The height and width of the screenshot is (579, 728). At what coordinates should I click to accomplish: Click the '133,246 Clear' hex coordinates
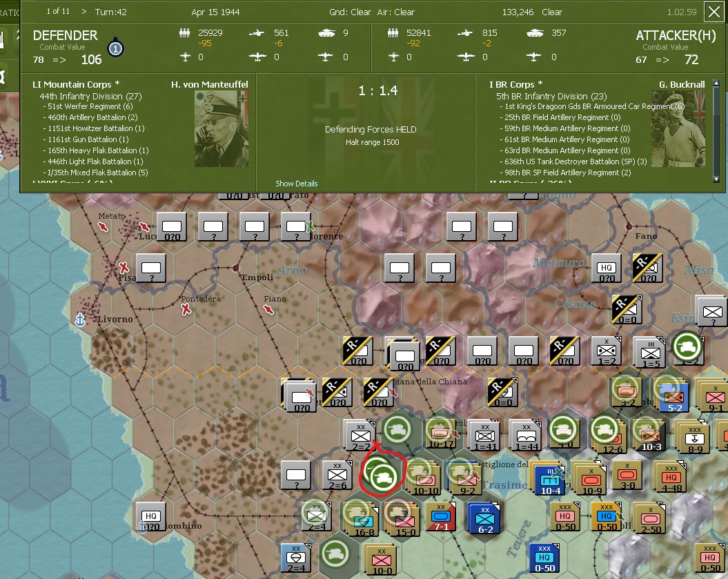coord(531,12)
